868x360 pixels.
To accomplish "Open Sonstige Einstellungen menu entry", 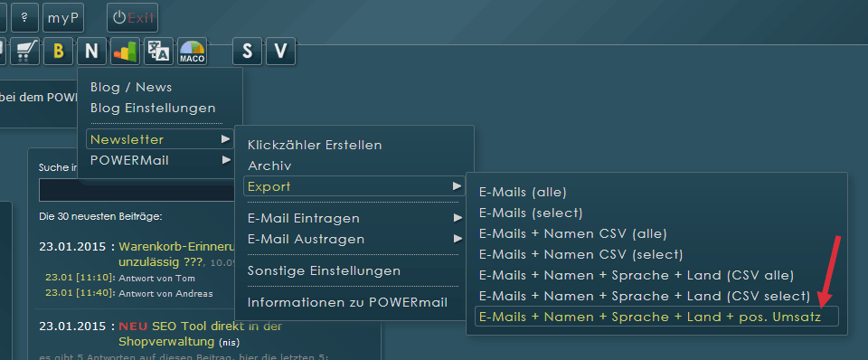I will pos(324,270).
